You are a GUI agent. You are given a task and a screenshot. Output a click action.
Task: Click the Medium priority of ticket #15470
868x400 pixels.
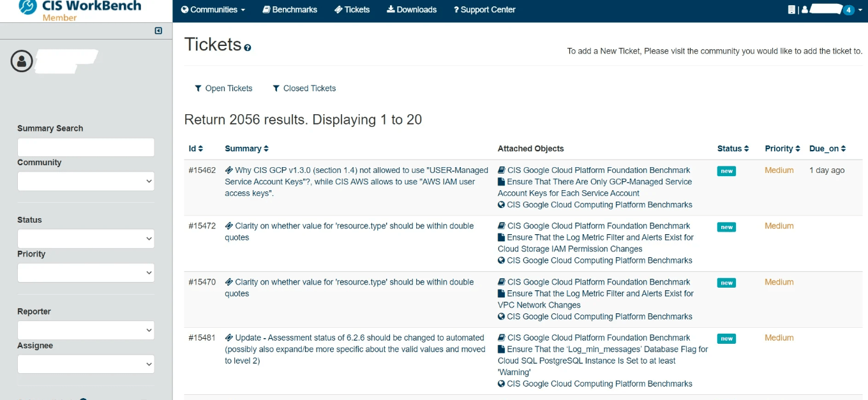779,282
